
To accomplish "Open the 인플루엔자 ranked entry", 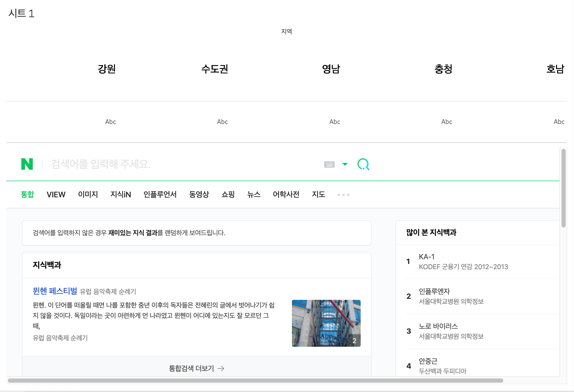I will tap(434, 291).
